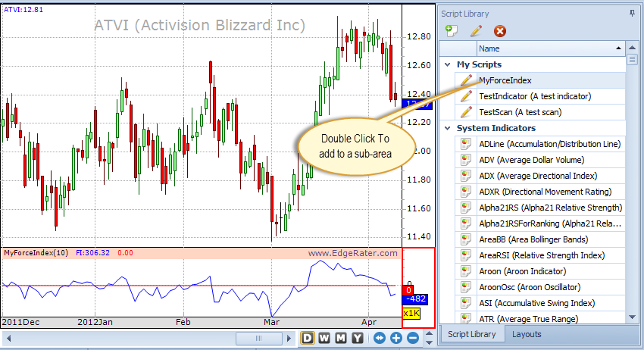Switch chart to Yearly period

[358, 338]
